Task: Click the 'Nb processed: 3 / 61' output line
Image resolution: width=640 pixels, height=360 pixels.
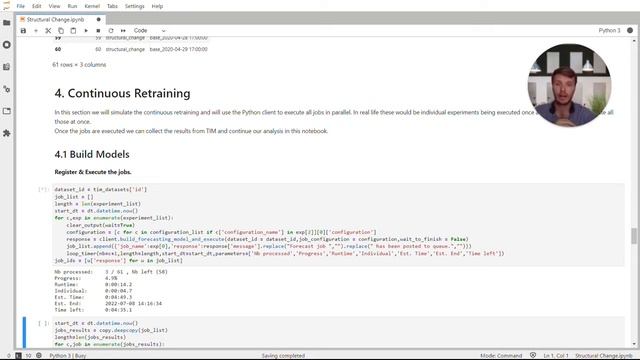Action: [x=111, y=272]
